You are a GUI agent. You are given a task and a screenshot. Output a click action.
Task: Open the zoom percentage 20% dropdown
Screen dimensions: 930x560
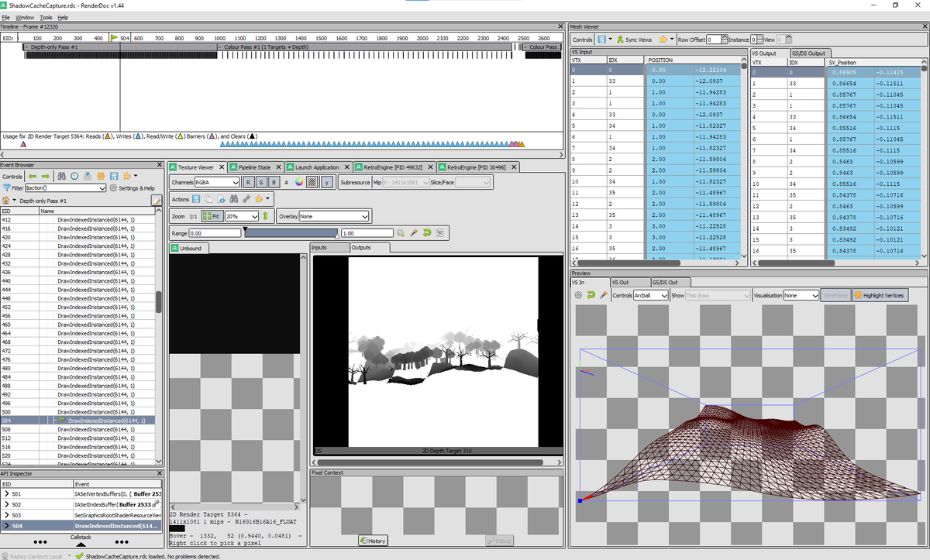[242, 216]
